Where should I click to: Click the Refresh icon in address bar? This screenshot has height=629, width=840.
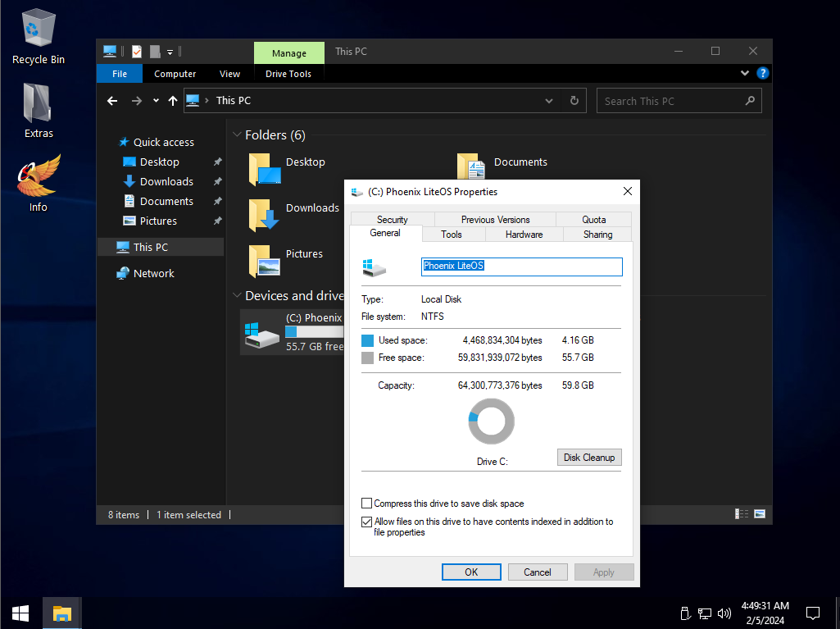(x=574, y=101)
